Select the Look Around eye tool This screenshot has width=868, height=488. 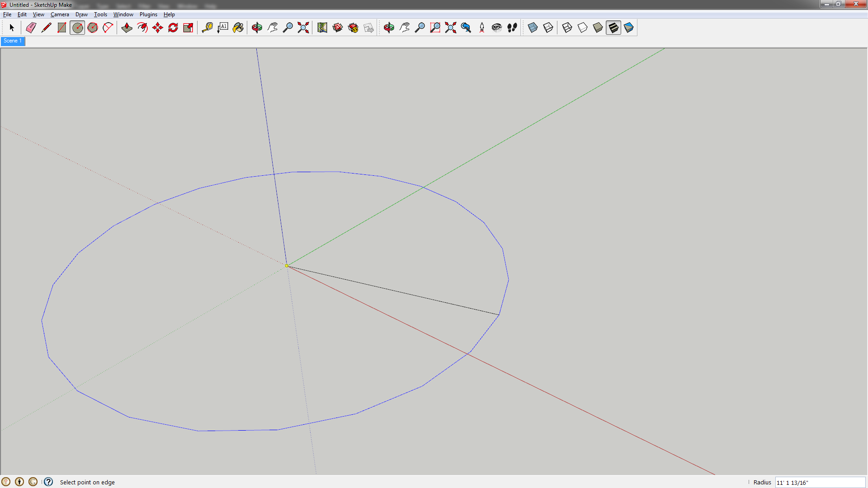pos(496,28)
